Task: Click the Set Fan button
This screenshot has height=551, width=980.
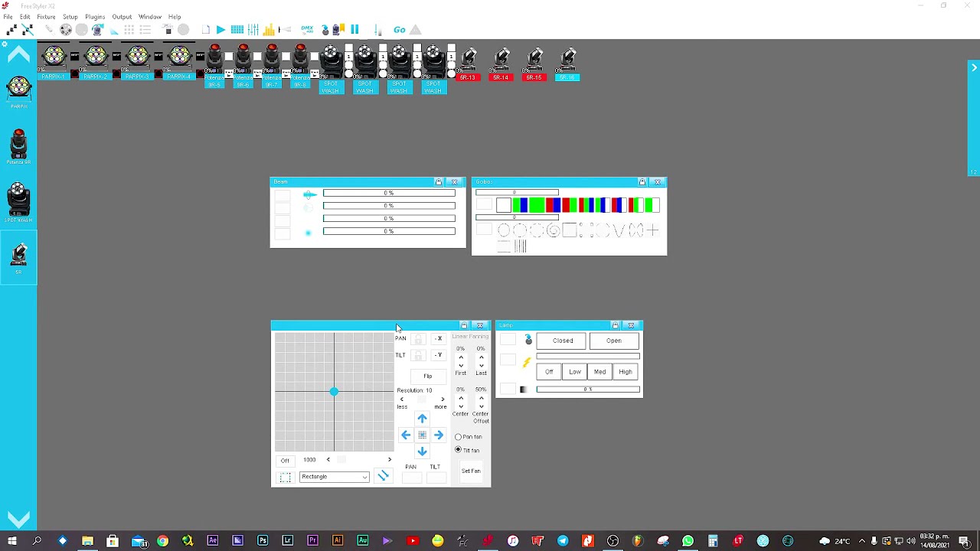Action: (471, 471)
